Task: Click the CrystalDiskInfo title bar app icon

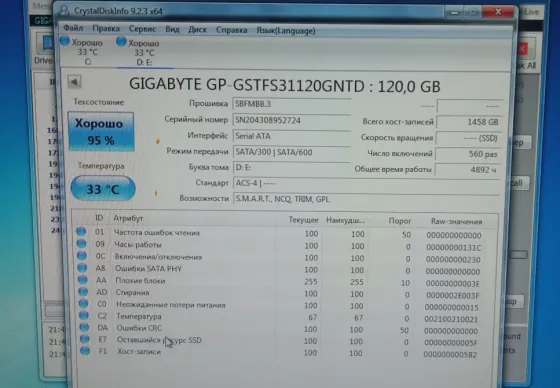Action: pos(64,10)
